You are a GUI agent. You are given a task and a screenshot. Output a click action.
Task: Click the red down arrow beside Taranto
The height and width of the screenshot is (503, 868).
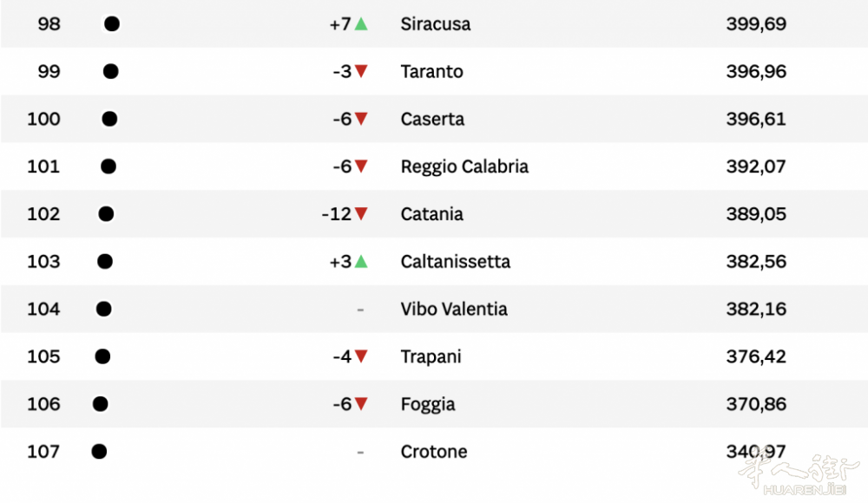pos(361,72)
